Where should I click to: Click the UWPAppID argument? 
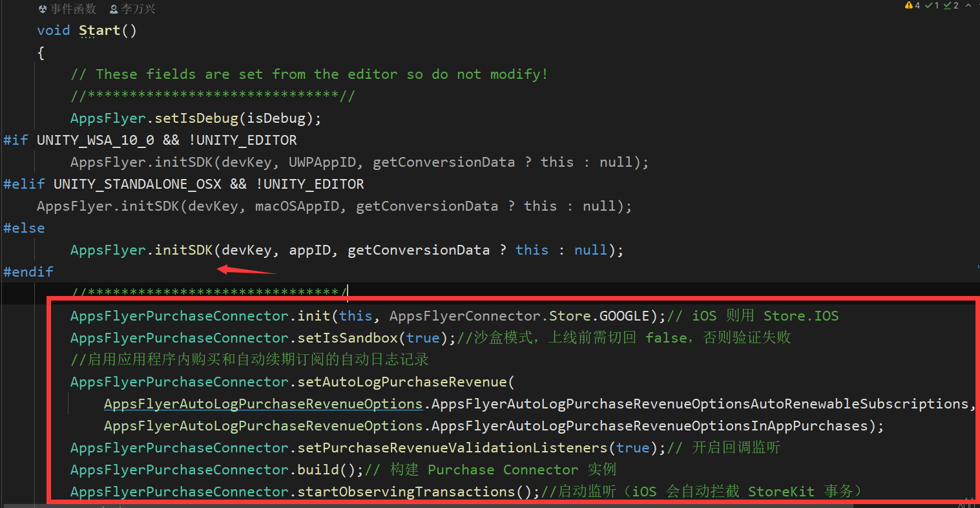[x=322, y=162]
